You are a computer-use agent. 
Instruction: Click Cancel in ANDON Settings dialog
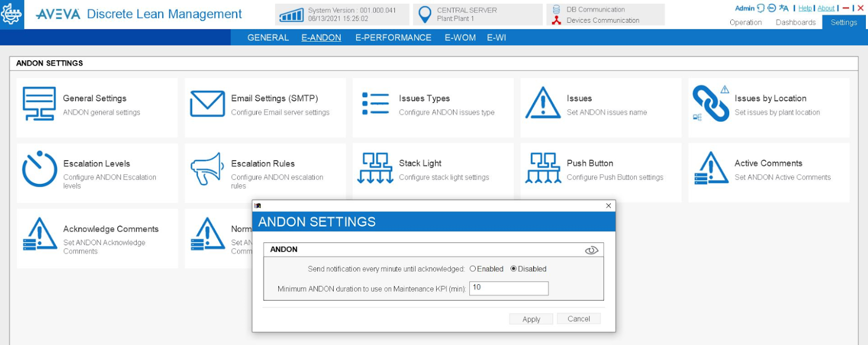[578, 319]
